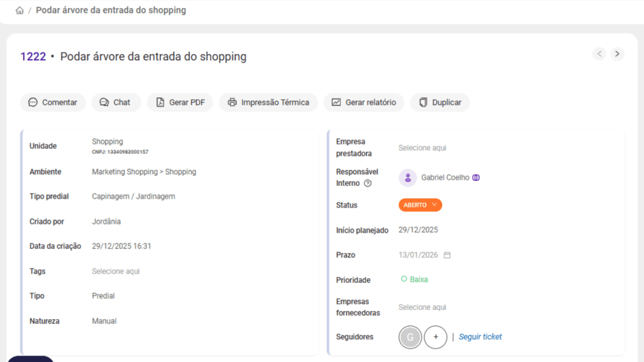
Task: Choose Empresas fornecedoras from the selector
Action: pyautogui.click(x=422, y=307)
